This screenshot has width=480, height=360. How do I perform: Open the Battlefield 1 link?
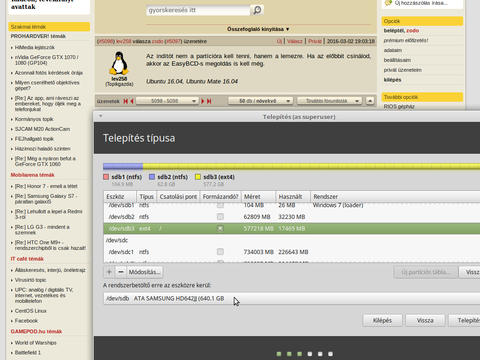pyautogui.click(x=28, y=353)
